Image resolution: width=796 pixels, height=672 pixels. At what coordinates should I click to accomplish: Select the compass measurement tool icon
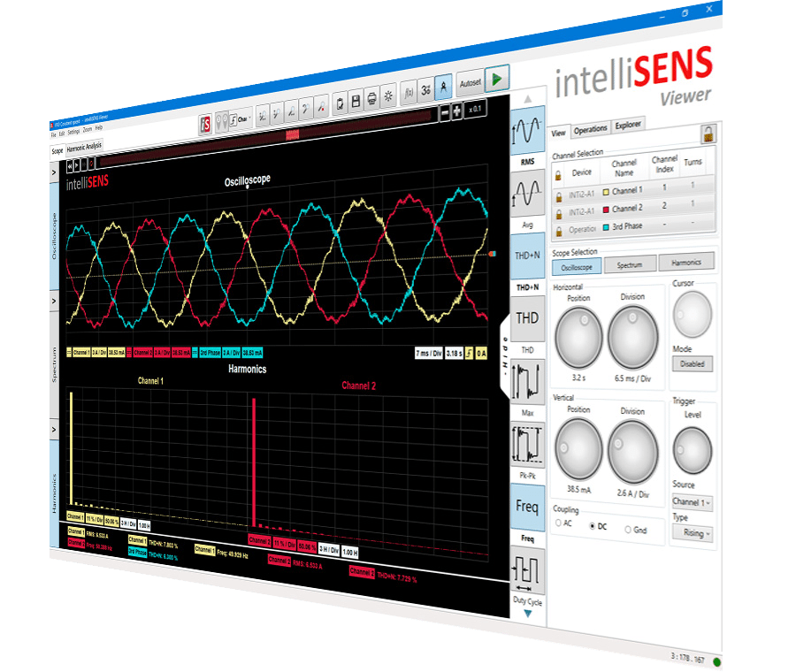click(443, 87)
